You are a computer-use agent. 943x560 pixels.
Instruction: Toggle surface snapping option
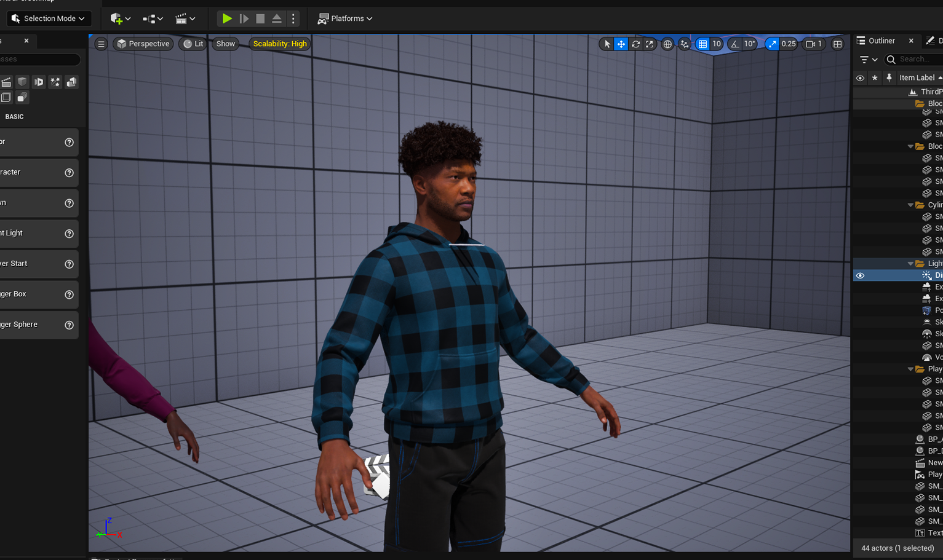684,44
